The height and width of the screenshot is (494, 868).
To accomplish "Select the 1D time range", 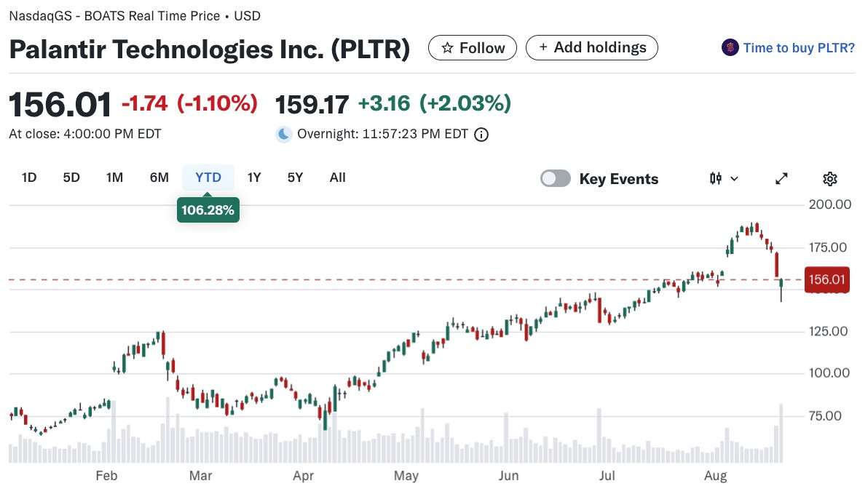I will [x=29, y=178].
